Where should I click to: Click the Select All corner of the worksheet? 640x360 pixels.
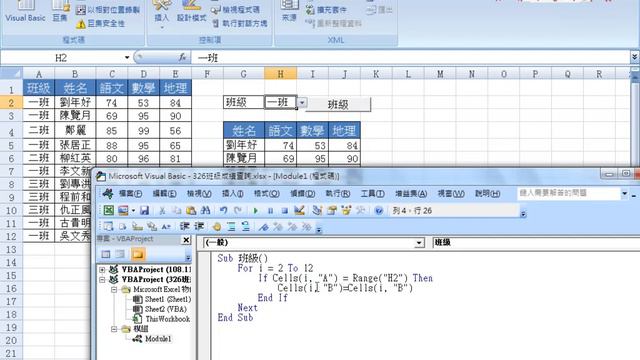pos(11,74)
